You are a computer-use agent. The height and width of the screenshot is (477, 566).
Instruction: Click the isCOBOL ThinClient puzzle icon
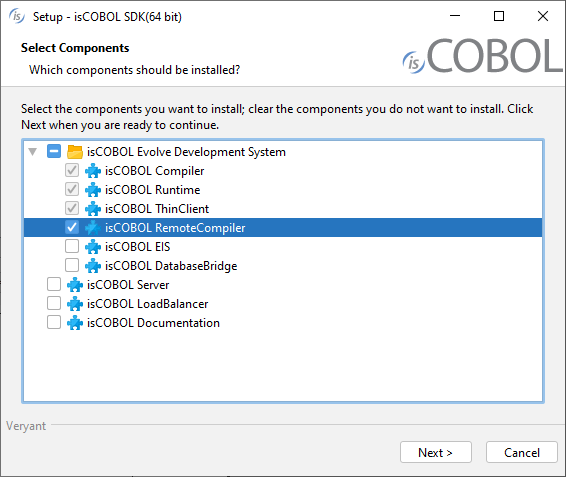[93, 209]
